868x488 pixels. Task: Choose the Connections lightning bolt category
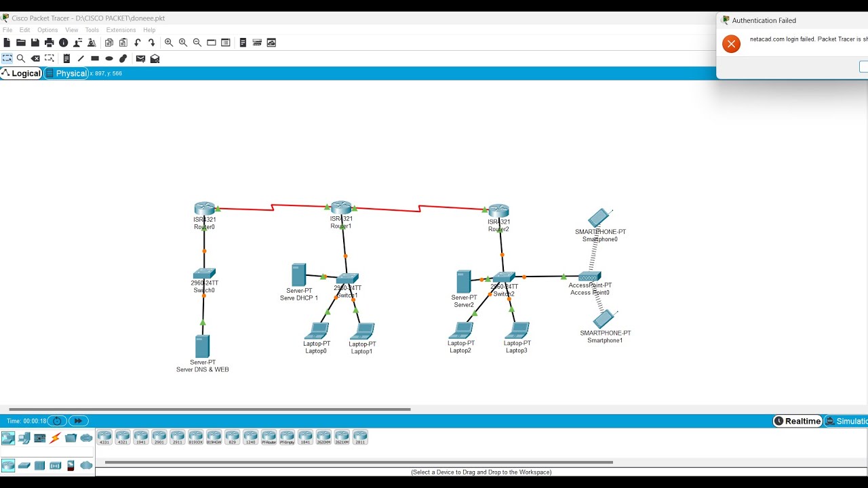[x=55, y=438]
